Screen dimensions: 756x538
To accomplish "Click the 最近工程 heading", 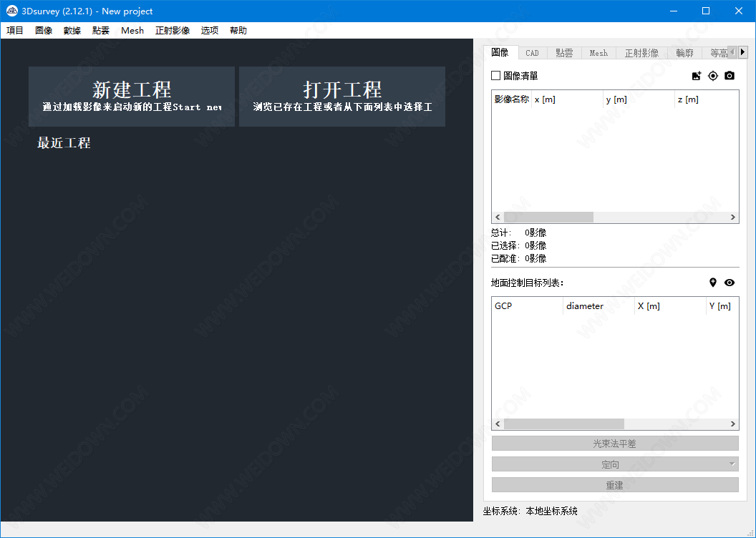I will point(64,143).
